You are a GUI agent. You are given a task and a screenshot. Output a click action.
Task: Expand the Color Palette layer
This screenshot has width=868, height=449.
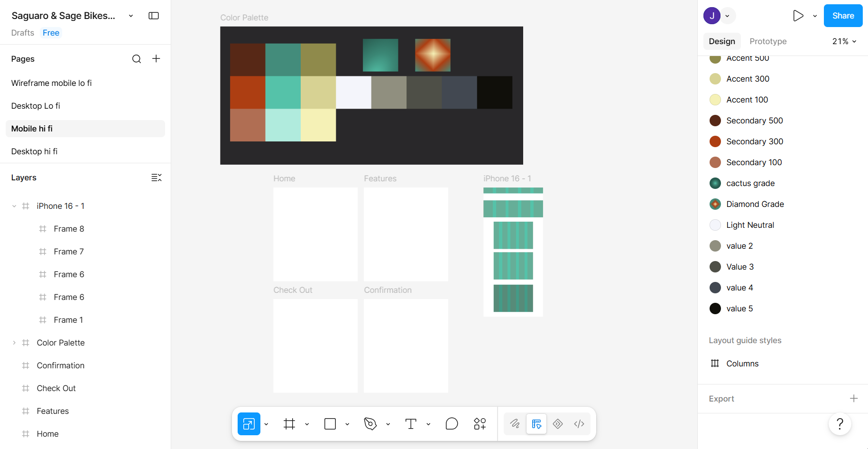coord(14,343)
